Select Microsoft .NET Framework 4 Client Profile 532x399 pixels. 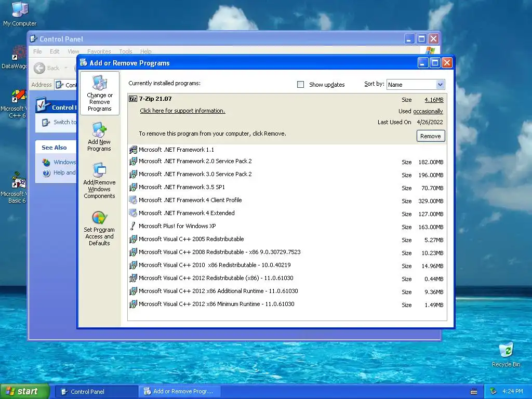coord(287,200)
